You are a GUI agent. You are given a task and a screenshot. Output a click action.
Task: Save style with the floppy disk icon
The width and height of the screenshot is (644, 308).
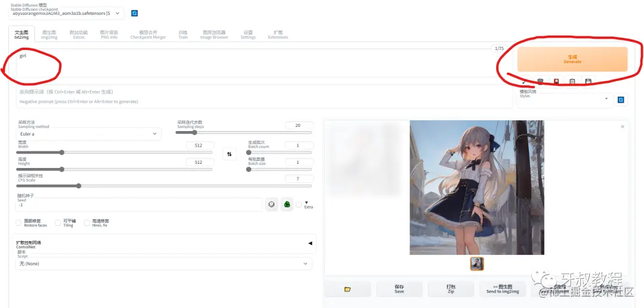(588, 82)
